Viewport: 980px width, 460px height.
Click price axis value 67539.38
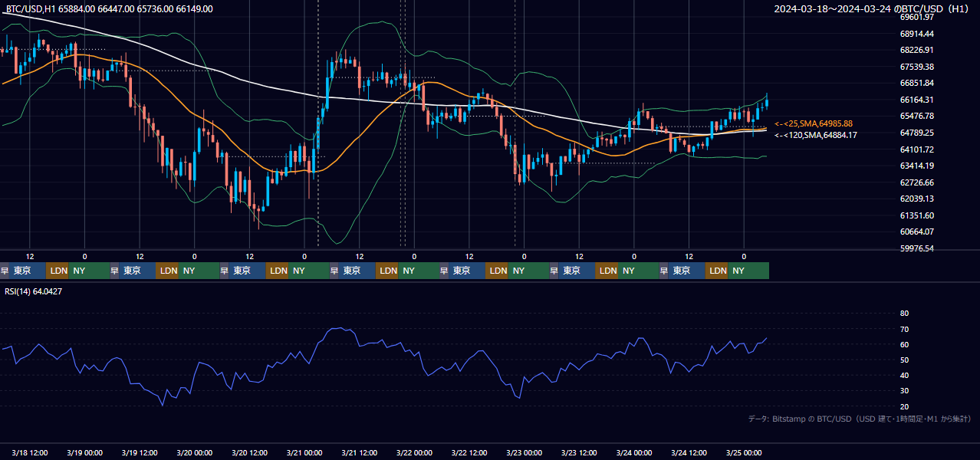(916, 67)
